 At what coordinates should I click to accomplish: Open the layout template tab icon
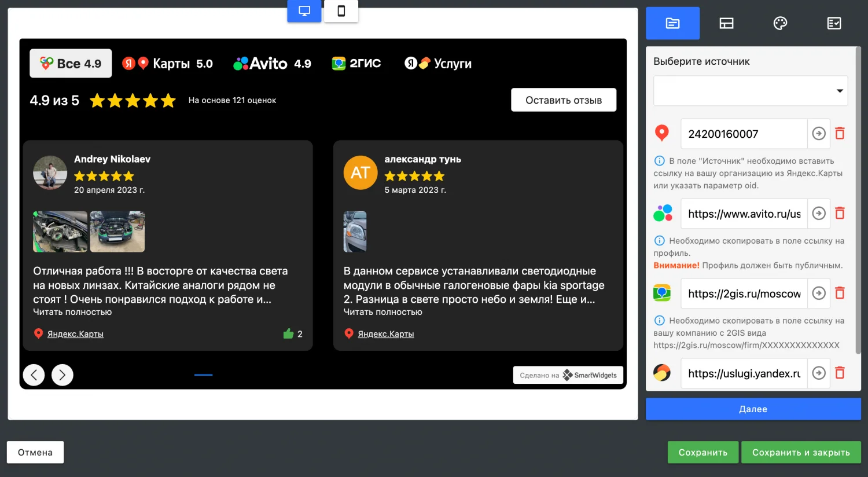[x=726, y=23]
